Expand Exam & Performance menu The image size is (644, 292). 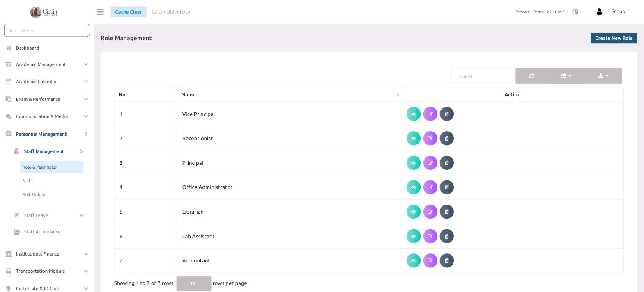pos(47,99)
